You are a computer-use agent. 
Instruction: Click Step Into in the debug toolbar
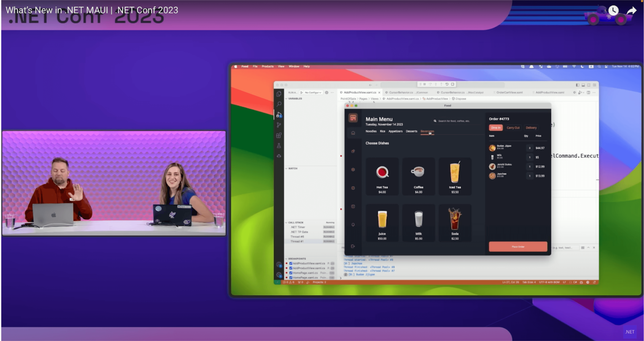pyautogui.click(x=436, y=84)
